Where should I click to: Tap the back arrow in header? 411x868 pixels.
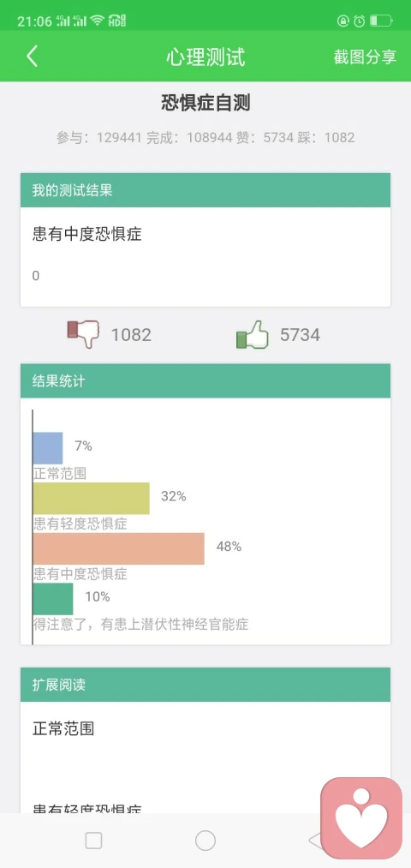coord(32,57)
